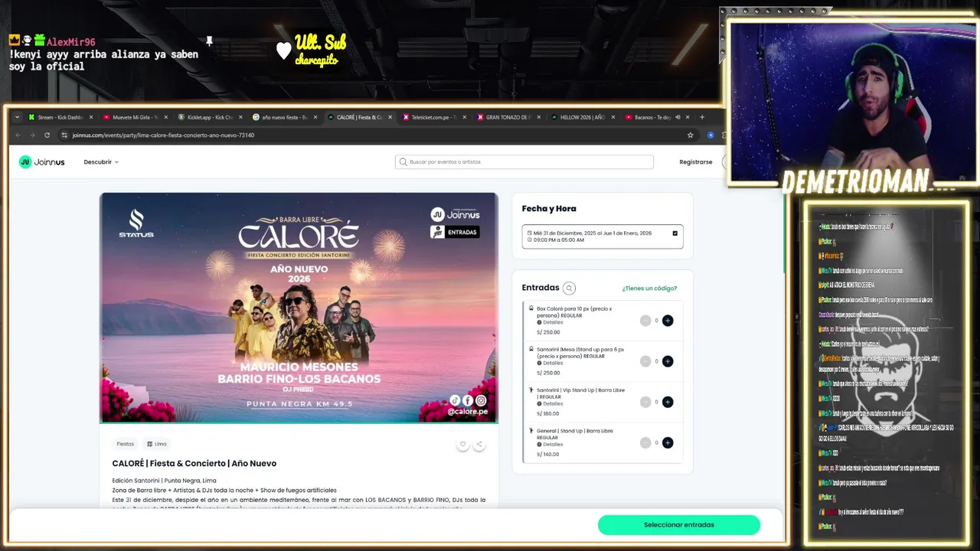Click price text S/ 140.00

click(x=548, y=454)
